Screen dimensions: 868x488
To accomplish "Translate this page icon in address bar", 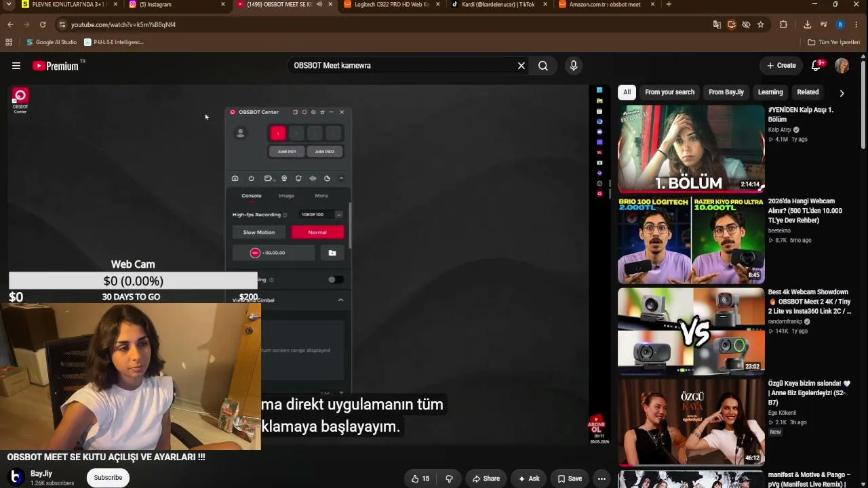I will click(x=717, y=24).
